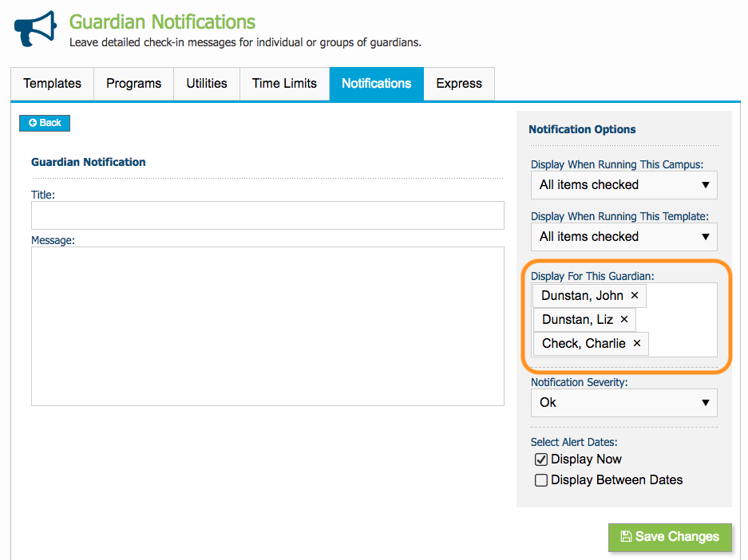Expand the Notification Severity dropdown
Image resolution: width=748 pixels, height=560 pixels.
624,403
